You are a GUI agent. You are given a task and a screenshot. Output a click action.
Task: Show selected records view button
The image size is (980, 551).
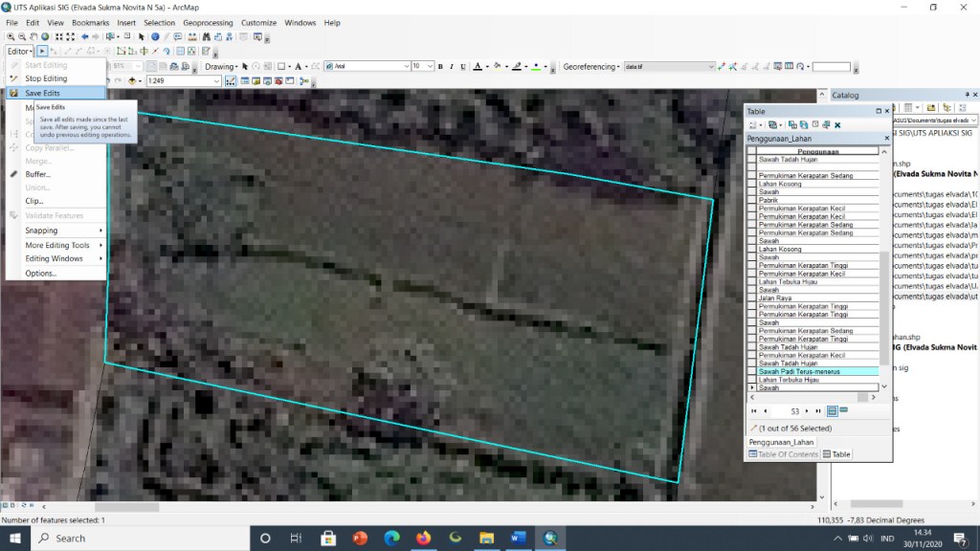tap(844, 410)
